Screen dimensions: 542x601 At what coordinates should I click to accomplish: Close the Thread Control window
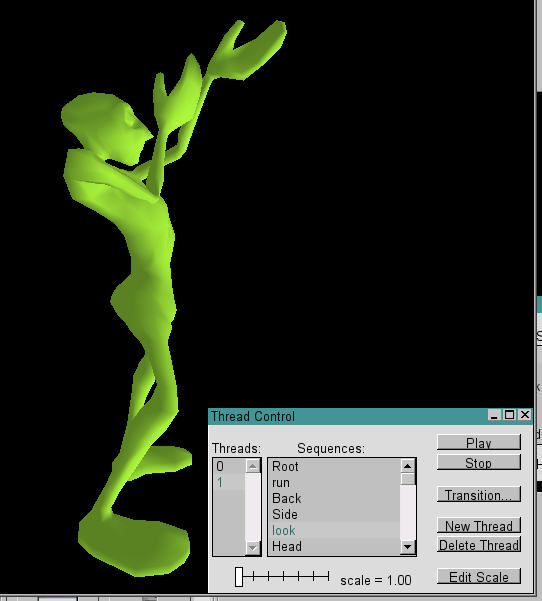tap(525, 415)
